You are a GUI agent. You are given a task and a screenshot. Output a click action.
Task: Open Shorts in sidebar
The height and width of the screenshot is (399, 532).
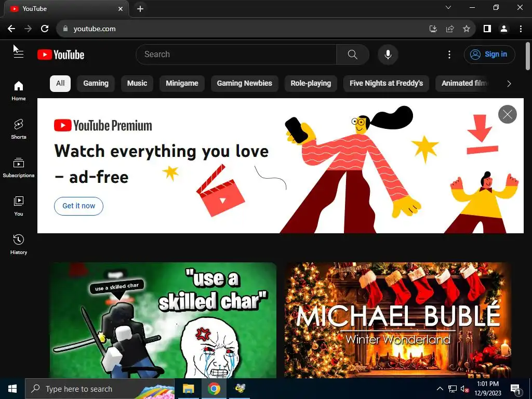click(19, 129)
